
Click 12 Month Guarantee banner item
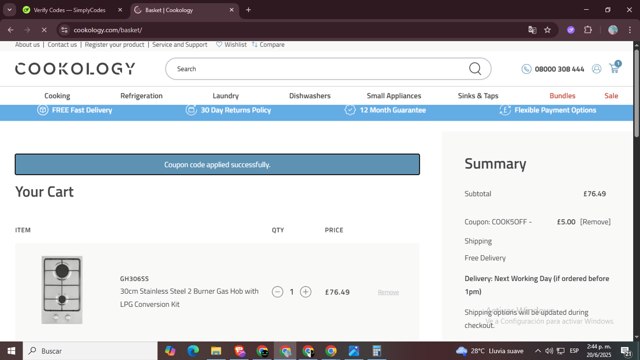[x=385, y=110]
